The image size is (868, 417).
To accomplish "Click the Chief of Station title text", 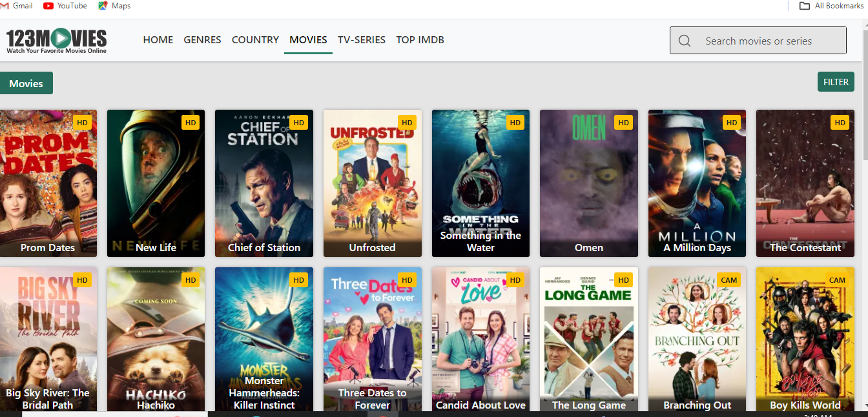I will 264,248.
